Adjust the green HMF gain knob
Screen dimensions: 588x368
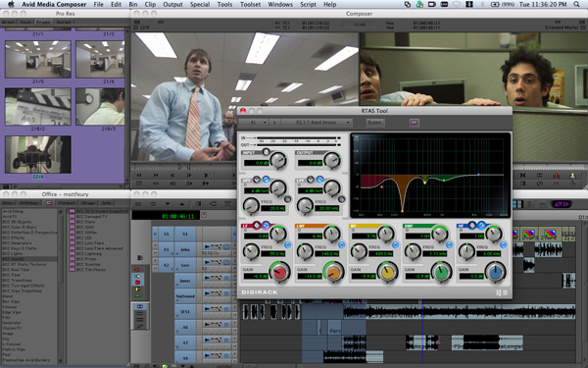point(441,272)
